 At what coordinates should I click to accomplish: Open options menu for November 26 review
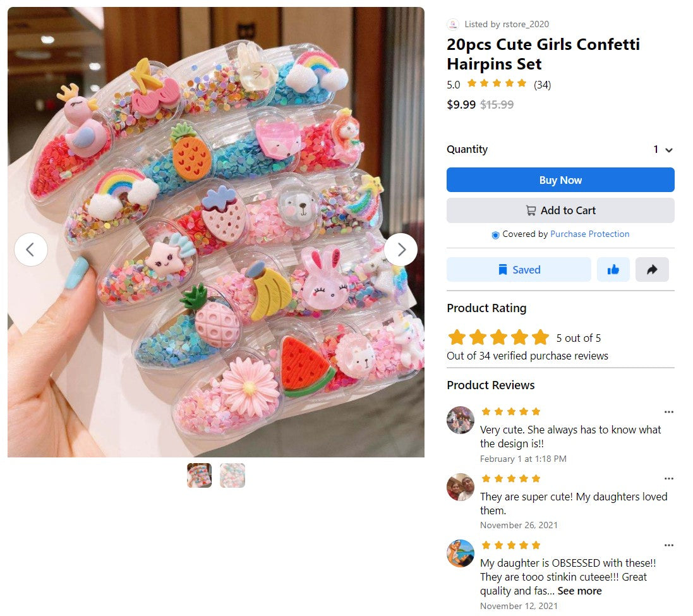[669, 479]
